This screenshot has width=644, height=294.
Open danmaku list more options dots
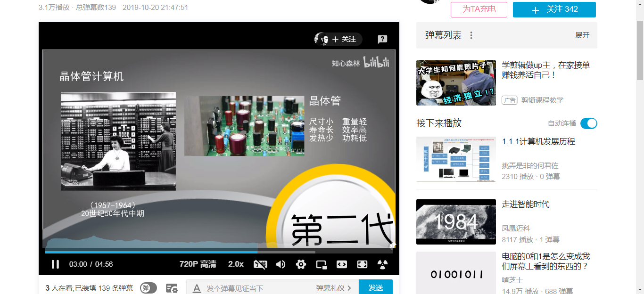pos(471,35)
